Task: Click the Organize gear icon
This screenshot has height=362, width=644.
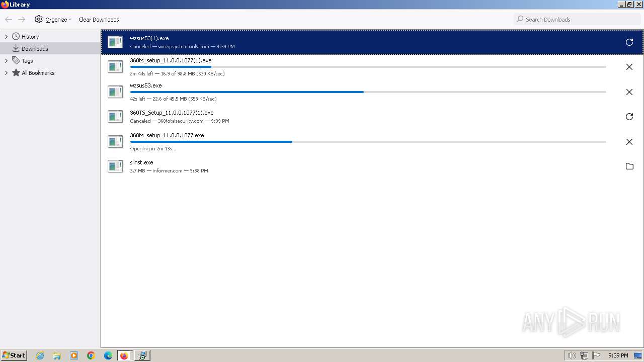Action: [39, 20]
